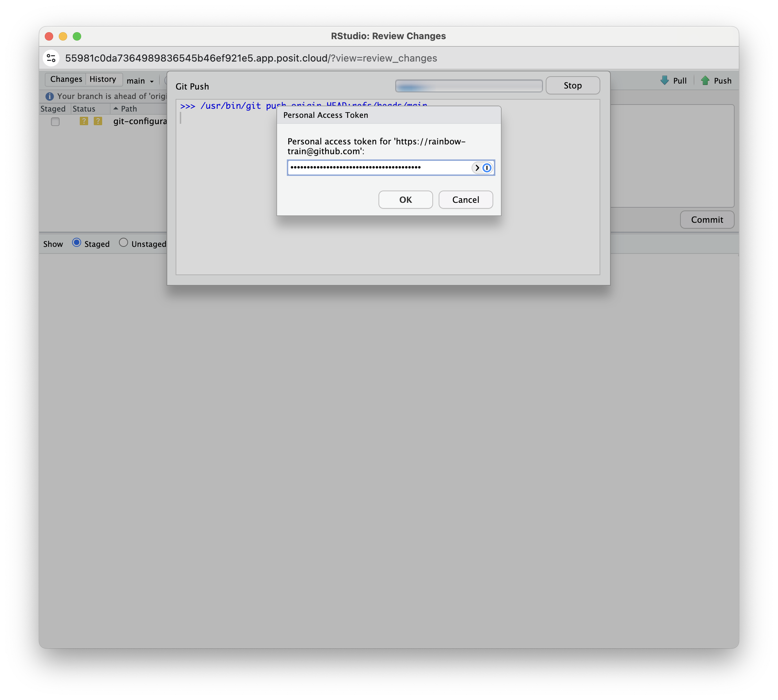Click the Status column header
This screenshot has width=778, height=700.
pos(84,109)
